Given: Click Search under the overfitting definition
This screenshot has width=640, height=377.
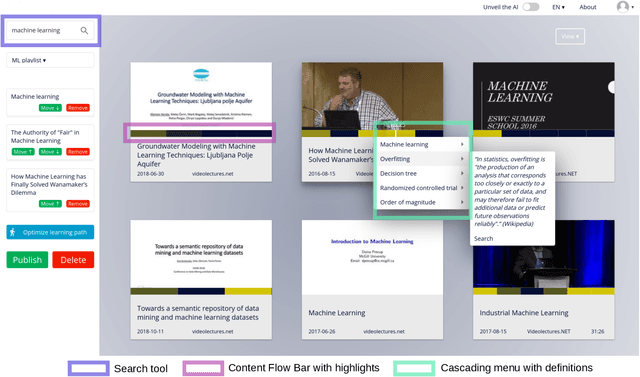Looking at the screenshot, I should pyautogui.click(x=483, y=238).
